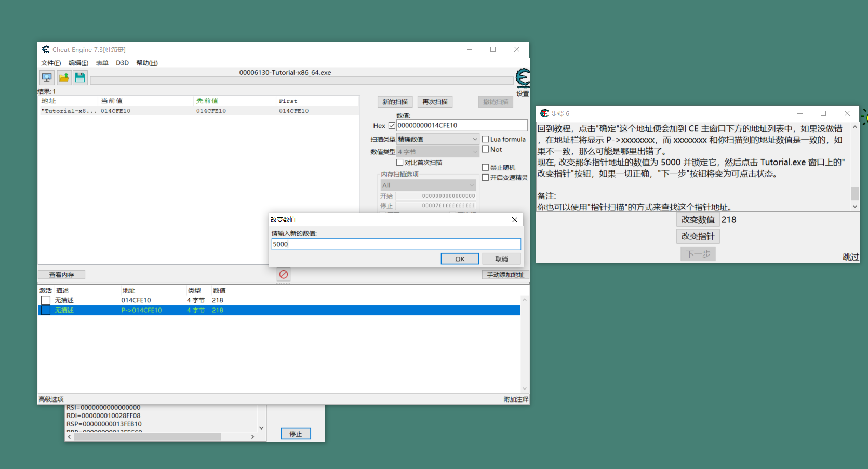The width and height of the screenshot is (868, 469).
Task: Click the 停止 button near register display
Action: pos(295,433)
